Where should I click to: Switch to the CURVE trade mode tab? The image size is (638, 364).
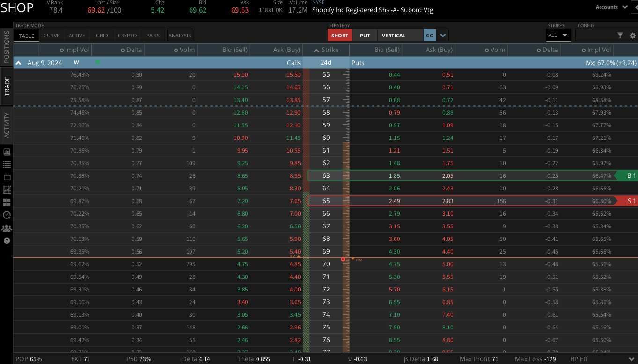tap(51, 36)
